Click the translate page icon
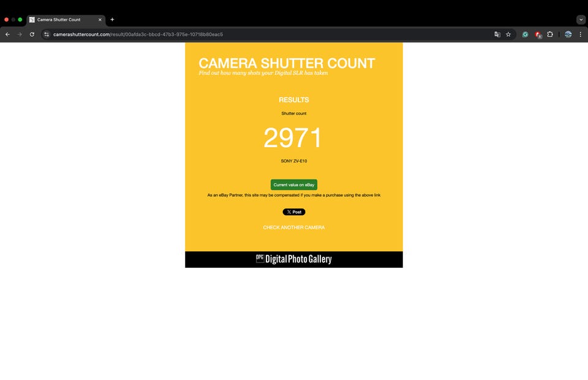The image size is (588, 380). click(x=497, y=34)
